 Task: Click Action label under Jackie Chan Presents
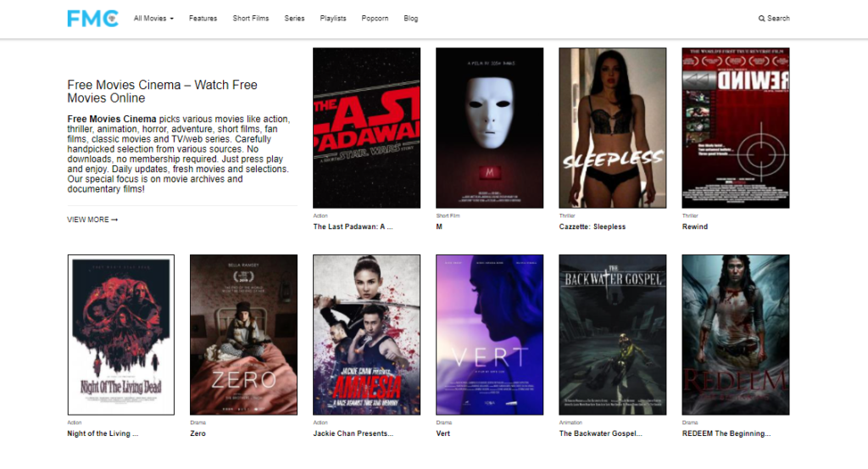click(320, 422)
